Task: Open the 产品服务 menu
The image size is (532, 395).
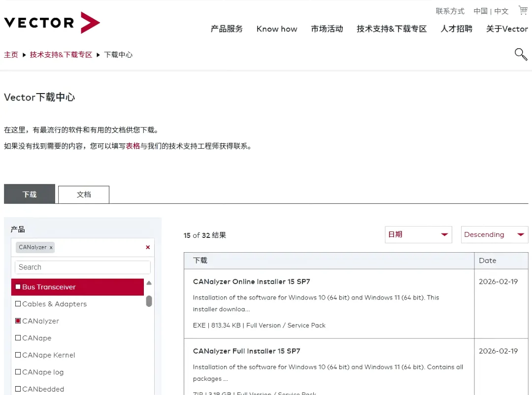Action: coord(227,29)
